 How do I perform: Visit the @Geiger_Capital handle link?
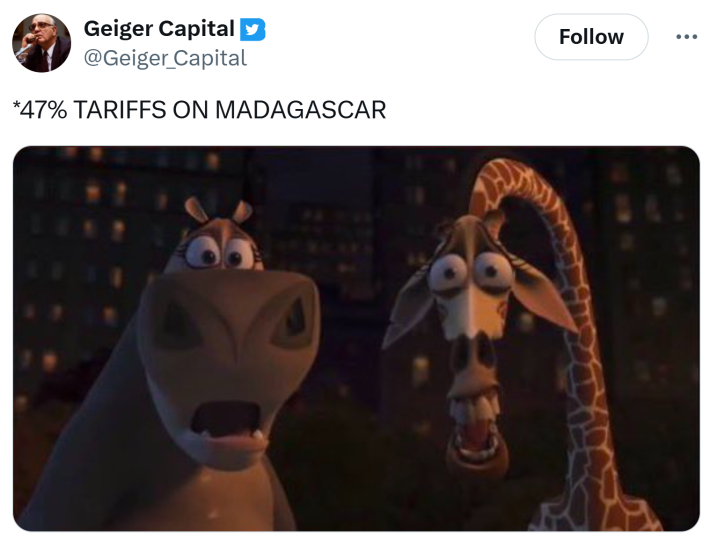[165, 58]
